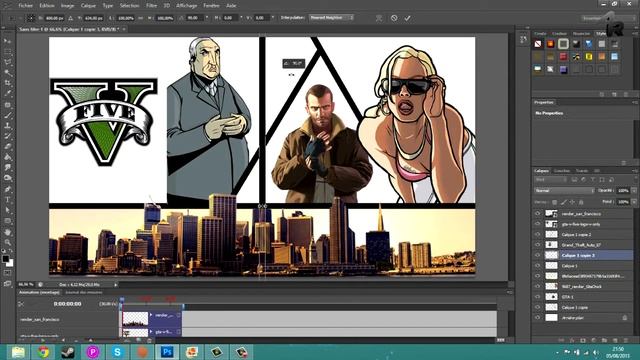
Task: Hide the GTA 1 layer
Action: [x=537, y=297]
